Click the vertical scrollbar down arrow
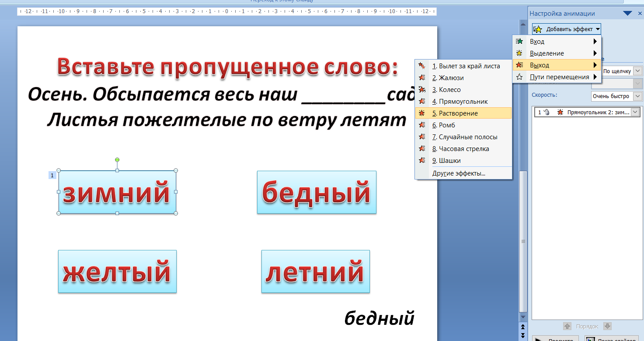644x341 pixels. click(522, 317)
